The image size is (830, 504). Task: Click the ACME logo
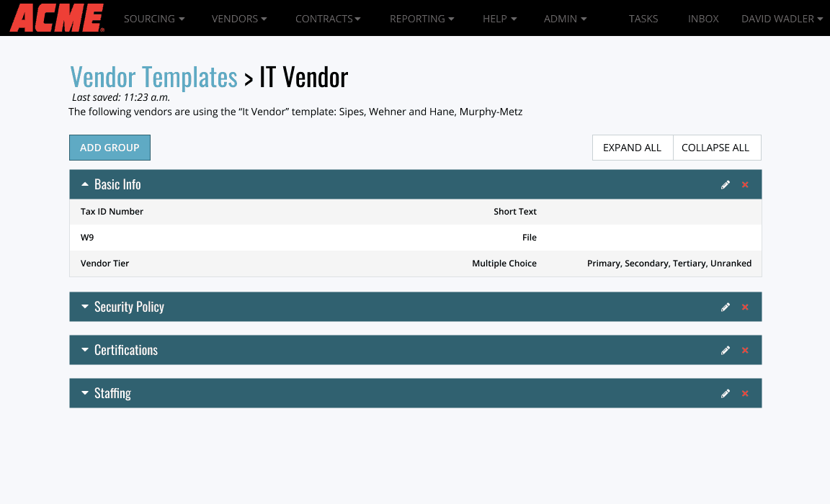point(57,18)
